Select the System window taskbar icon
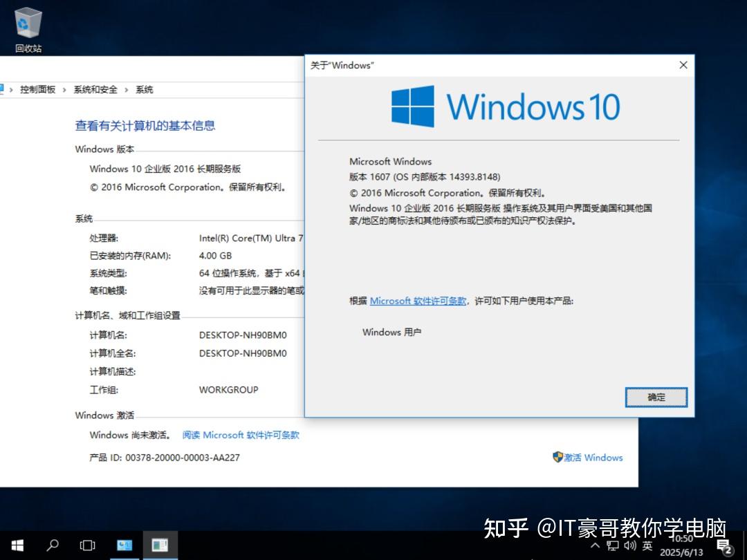 click(x=160, y=545)
